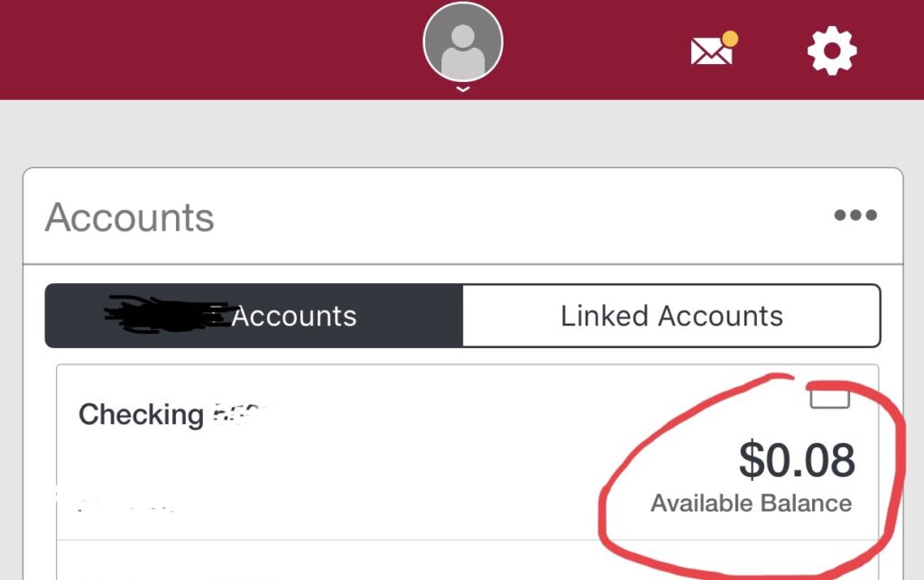Open the settings gear icon

pos(831,51)
